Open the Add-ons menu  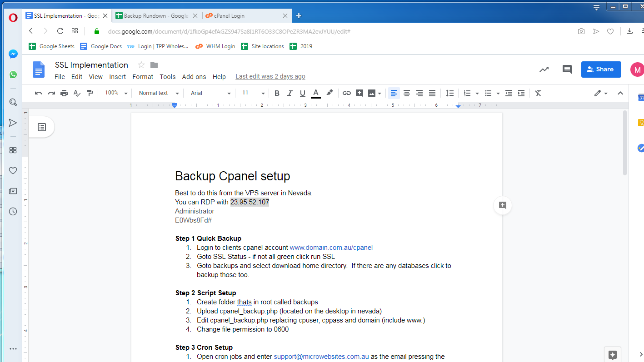tap(194, 77)
